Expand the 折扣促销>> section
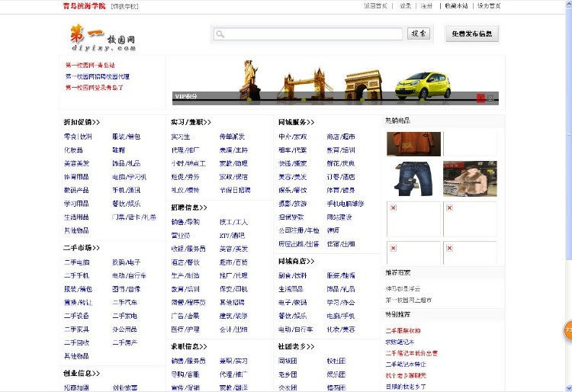This screenshot has height=392, width=572. (x=82, y=122)
